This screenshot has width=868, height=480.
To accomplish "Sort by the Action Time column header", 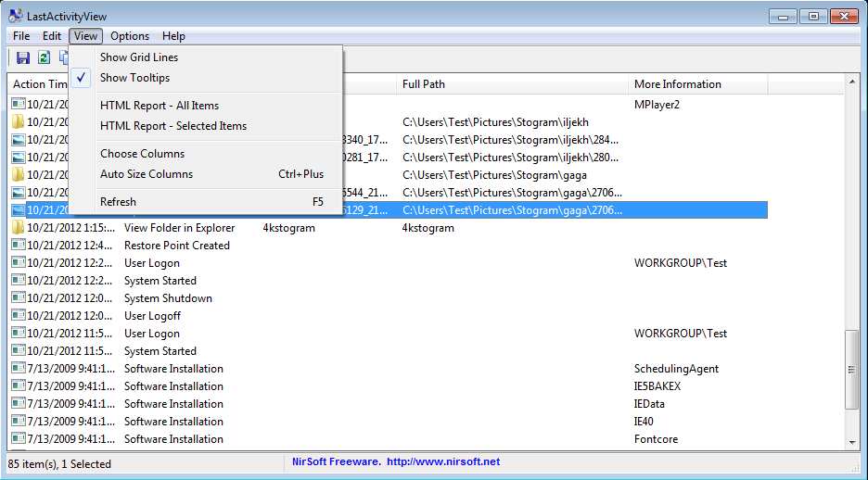I will point(40,84).
